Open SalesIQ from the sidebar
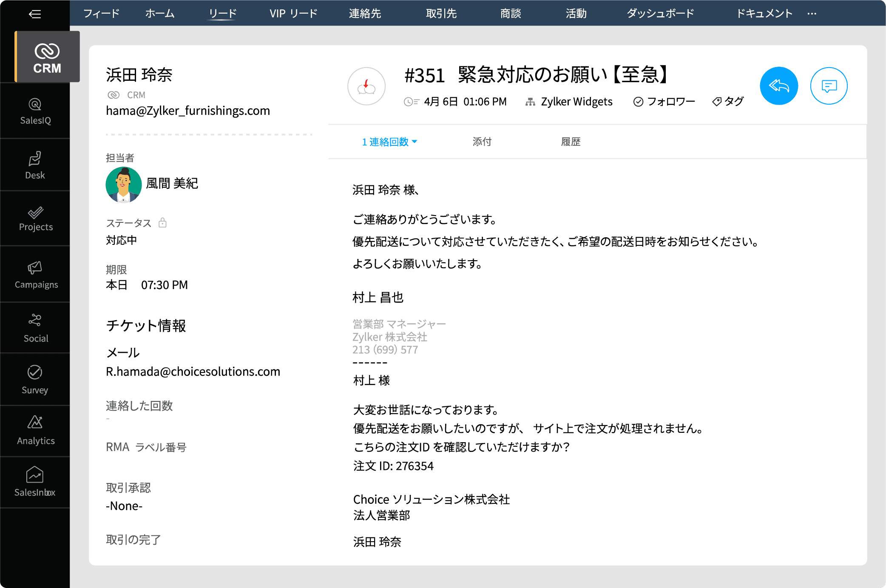Image resolution: width=886 pixels, height=588 pixels. pyautogui.click(x=35, y=111)
